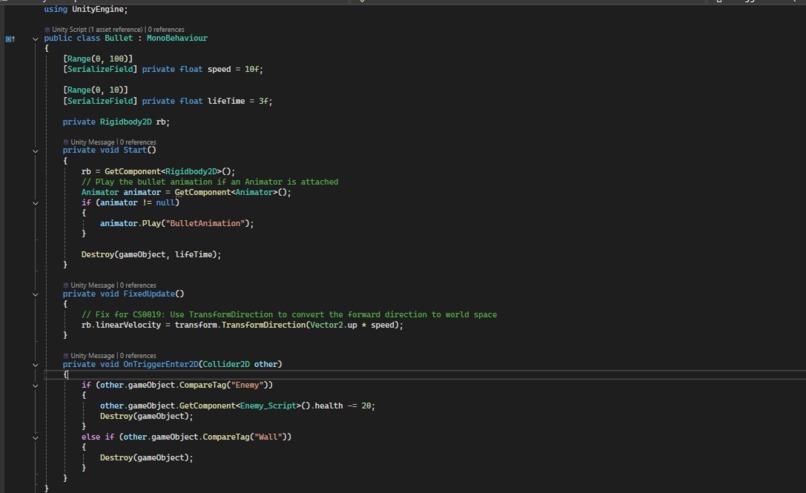The width and height of the screenshot is (806, 493).
Task: Click the class name 'Bullet'
Action: point(119,38)
